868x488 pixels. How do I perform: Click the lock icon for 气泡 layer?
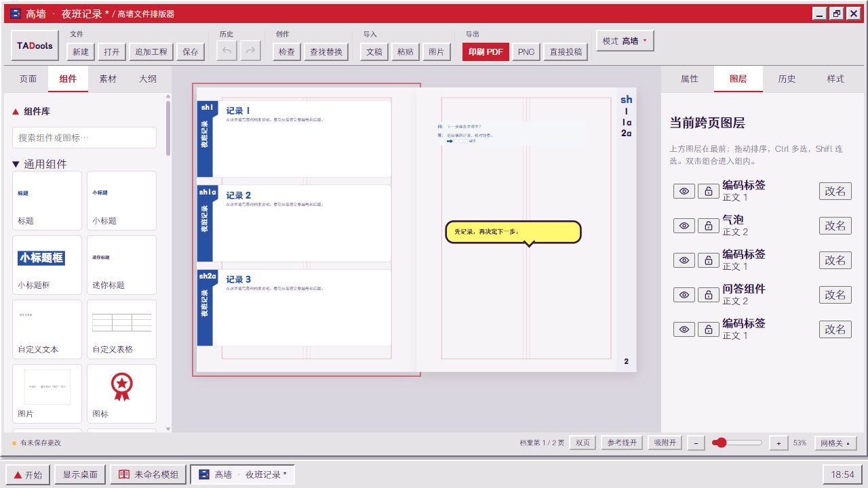coord(708,226)
